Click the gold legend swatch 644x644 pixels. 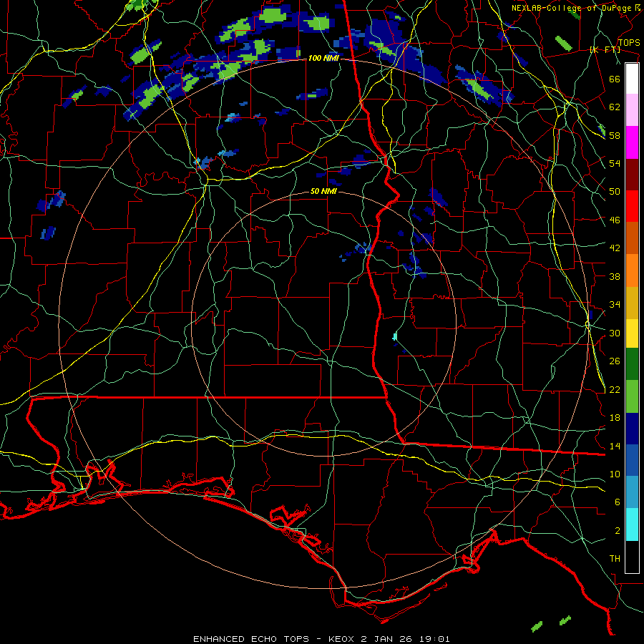click(x=632, y=303)
